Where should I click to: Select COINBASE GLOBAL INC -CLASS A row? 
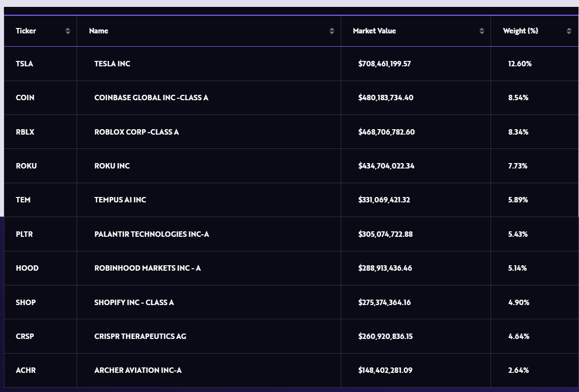coord(151,98)
